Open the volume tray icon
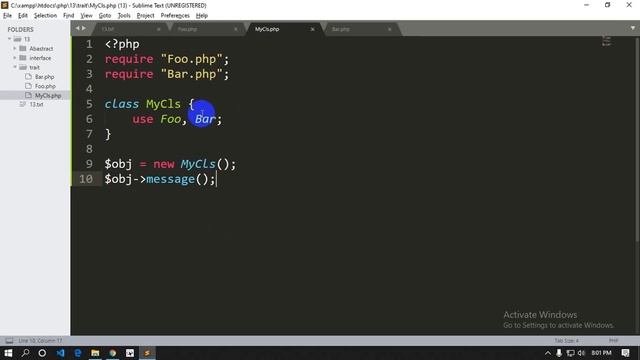Image resolution: width=640 pixels, height=360 pixels. pos(581,353)
